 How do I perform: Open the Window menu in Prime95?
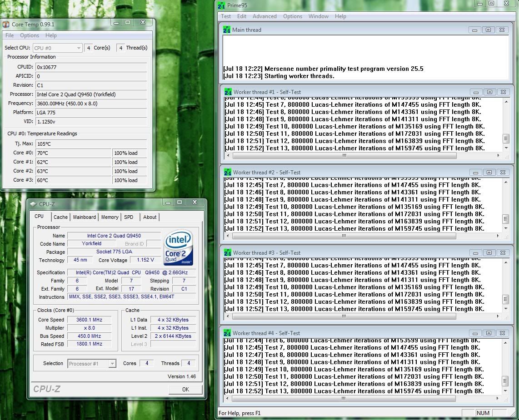coord(319,16)
